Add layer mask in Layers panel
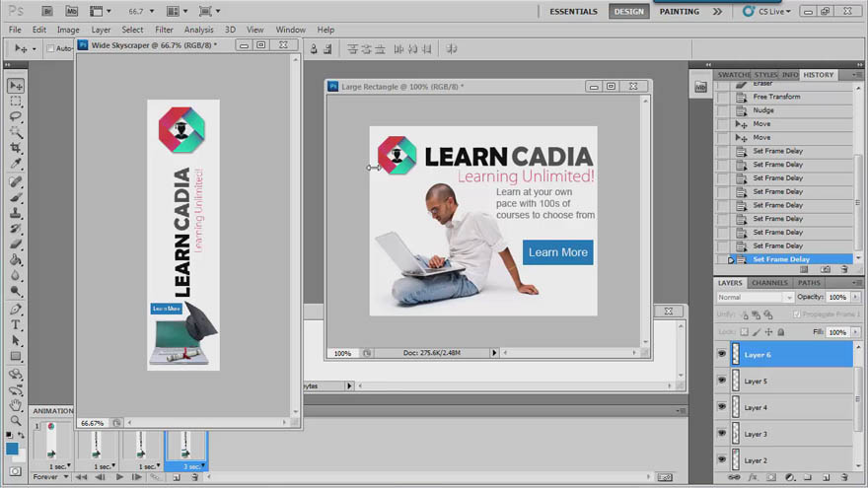Image resolution: width=868 pixels, height=488 pixels. coord(771,477)
